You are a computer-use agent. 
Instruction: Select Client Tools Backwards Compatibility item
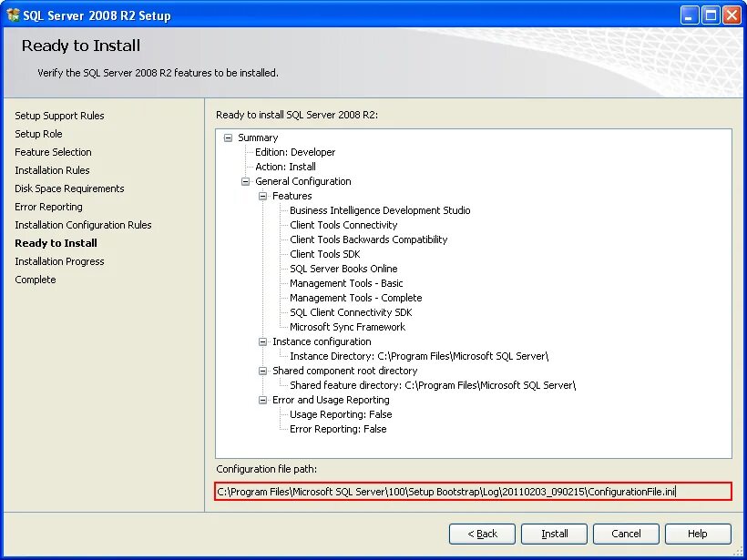click(x=369, y=239)
